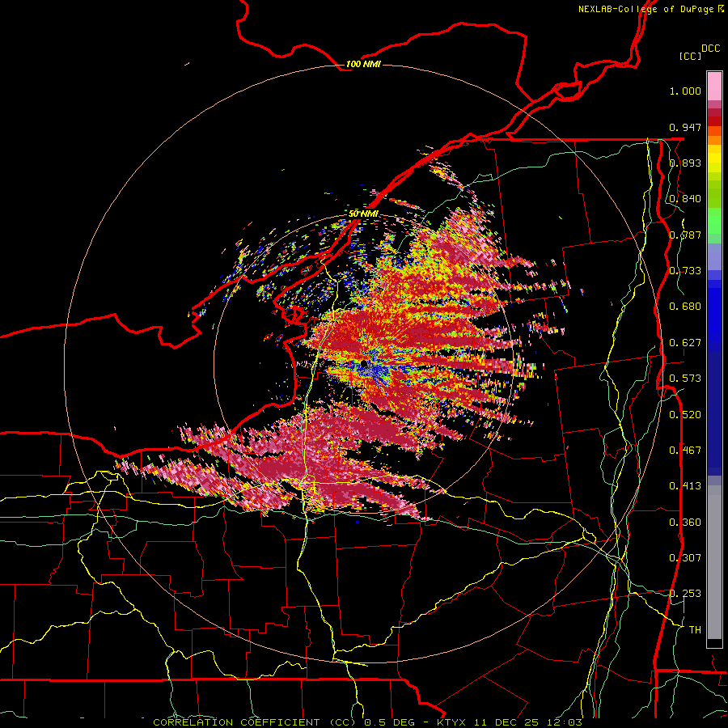Click the 100 NMI range ring label
728x728 pixels.
pyautogui.click(x=363, y=64)
